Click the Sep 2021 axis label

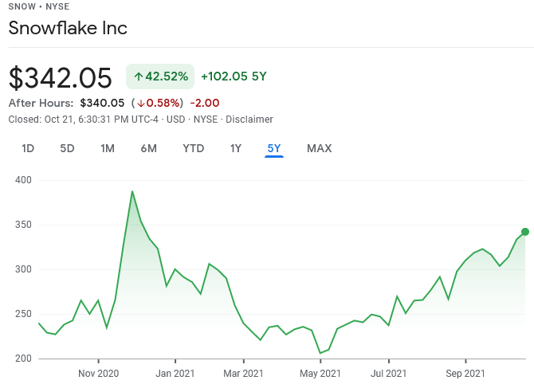[x=465, y=374]
